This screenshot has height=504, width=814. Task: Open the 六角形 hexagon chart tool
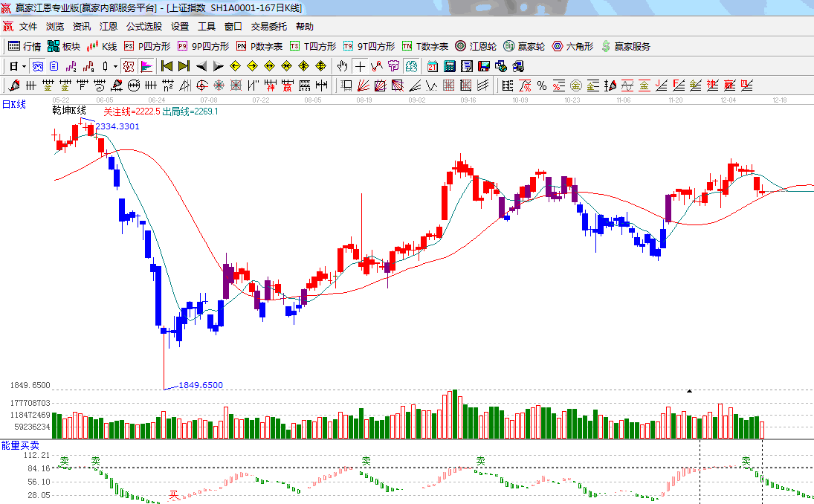tap(572, 46)
